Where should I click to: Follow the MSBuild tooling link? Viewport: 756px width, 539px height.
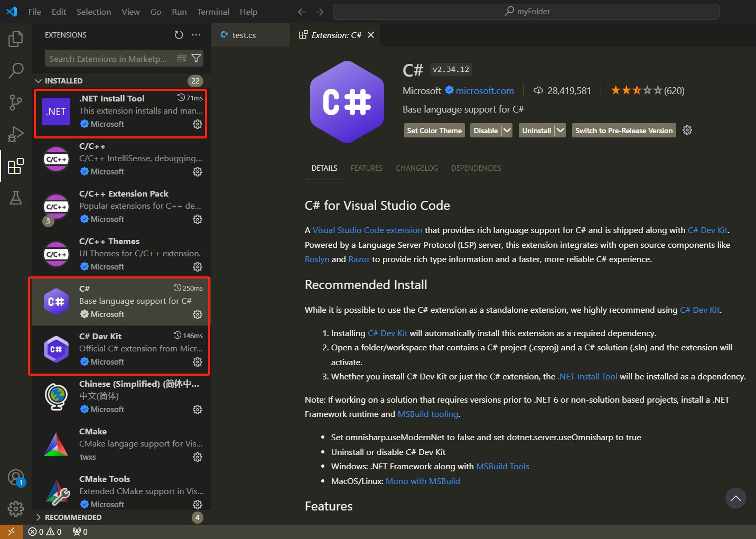(428, 414)
